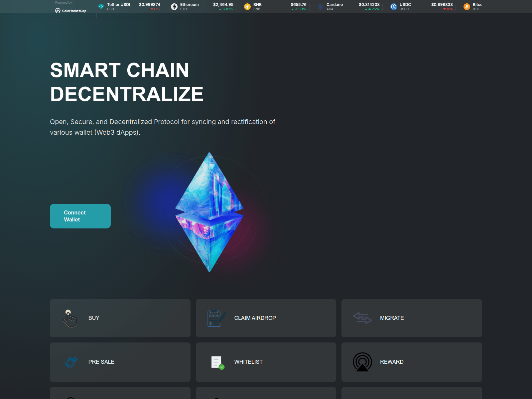532x399 pixels.
Task: Open the WHITELIST option
Action: click(248, 362)
